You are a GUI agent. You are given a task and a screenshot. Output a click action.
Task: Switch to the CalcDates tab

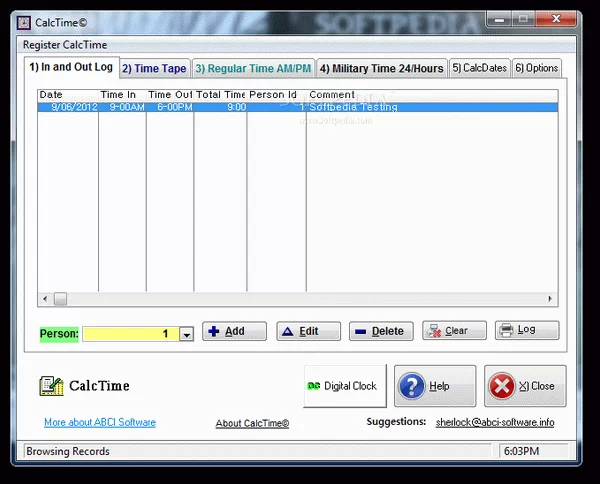tap(479, 68)
